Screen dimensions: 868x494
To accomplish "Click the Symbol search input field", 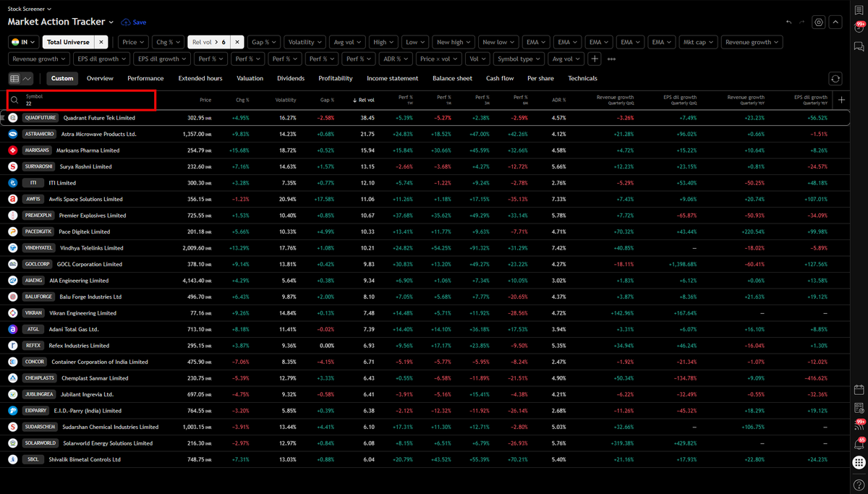I will tap(82, 100).
